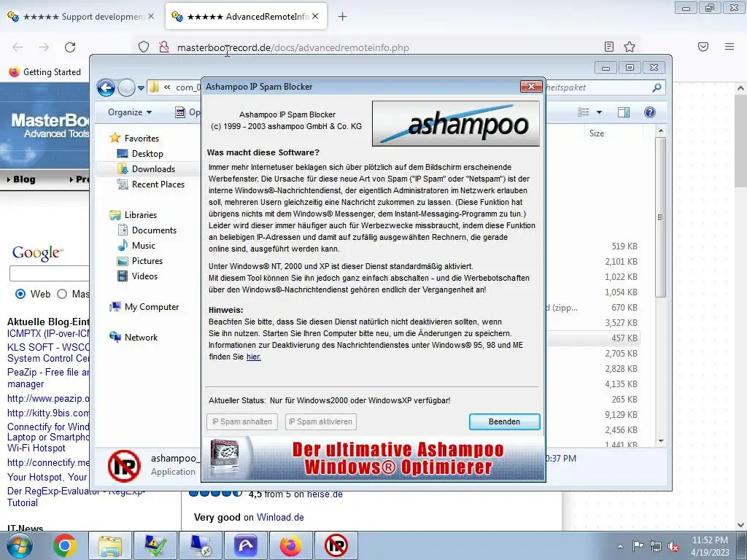The width and height of the screenshot is (747, 560).
Task: Show hidden system tray icons arrow
Action: pyautogui.click(x=620, y=546)
